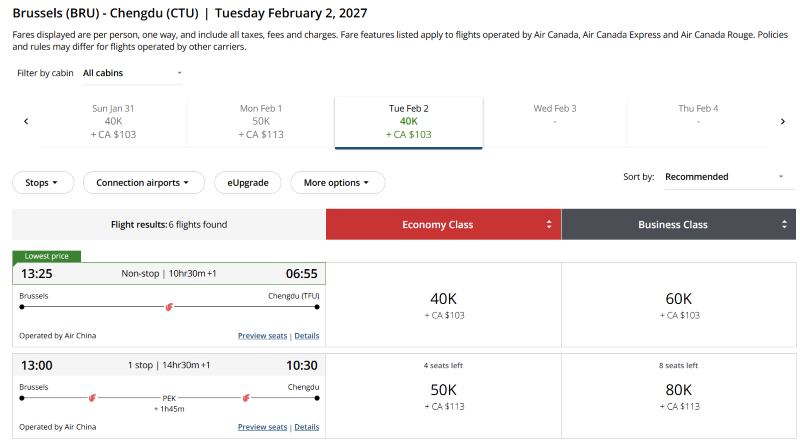Select the Sun Jan 31 date tab
This screenshot has width=800, height=442.
point(113,121)
